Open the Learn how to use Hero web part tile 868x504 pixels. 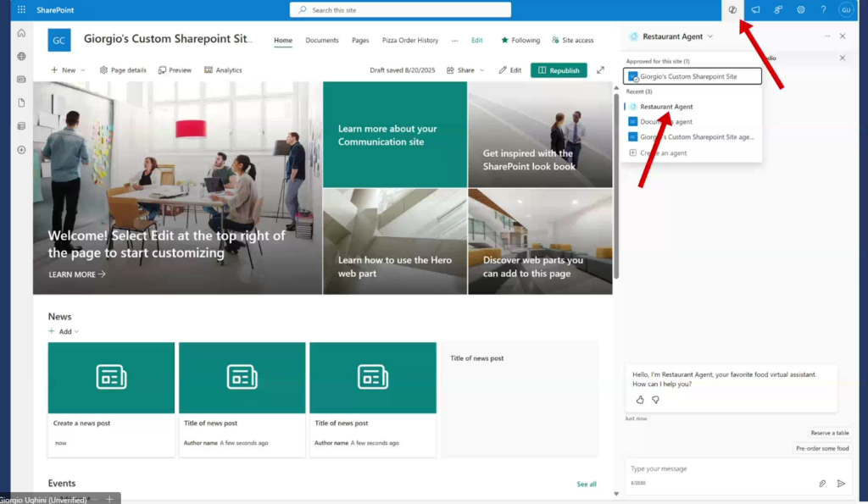[395, 241]
